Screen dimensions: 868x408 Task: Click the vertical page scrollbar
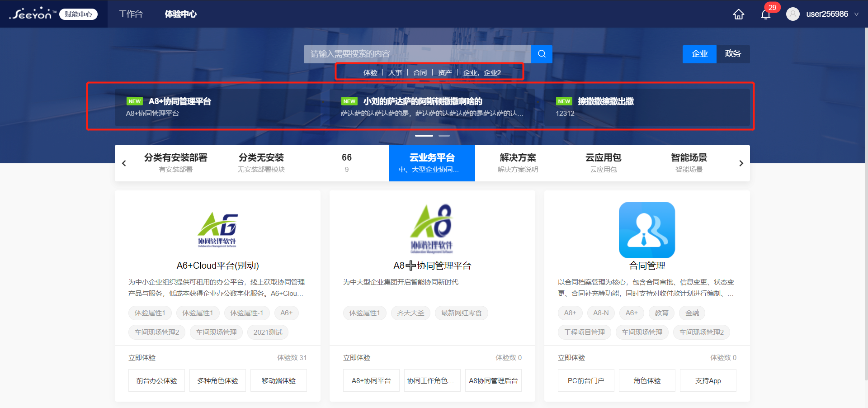pos(866,204)
